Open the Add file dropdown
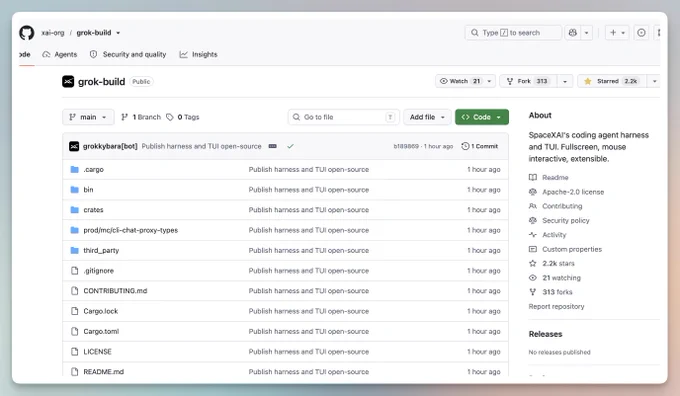The height and width of the screenshot is (396, 680). click(x=427, y=117)
